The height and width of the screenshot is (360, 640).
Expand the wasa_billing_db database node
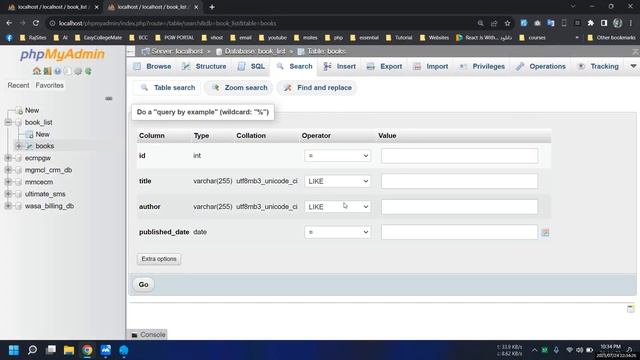(8, 206)
